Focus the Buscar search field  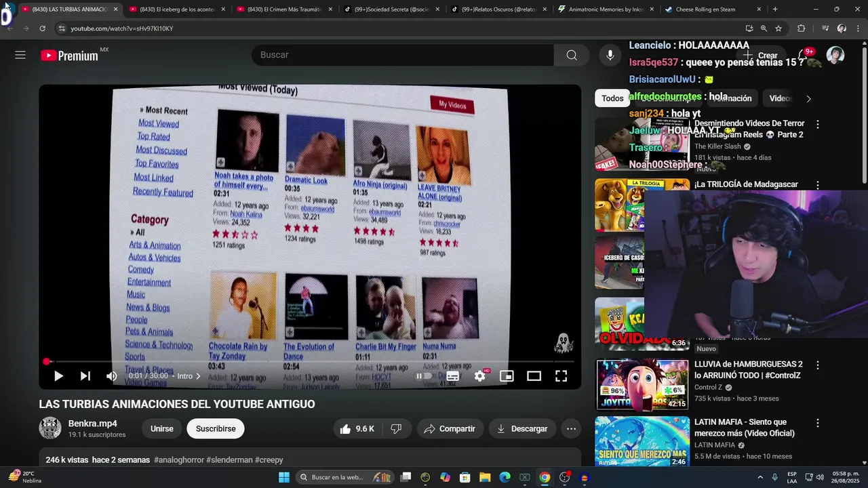tap(403, 55)
